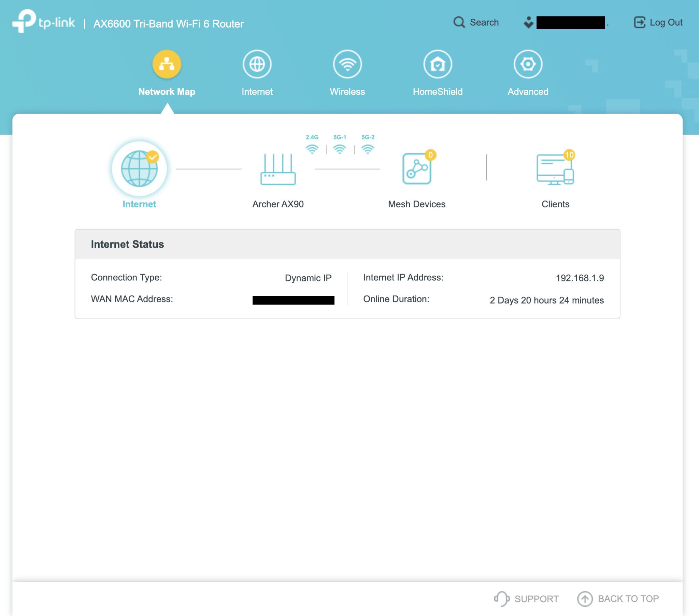Open the Advanced gear icon
The height and width of the screenshot is (616, 699).
528,64
